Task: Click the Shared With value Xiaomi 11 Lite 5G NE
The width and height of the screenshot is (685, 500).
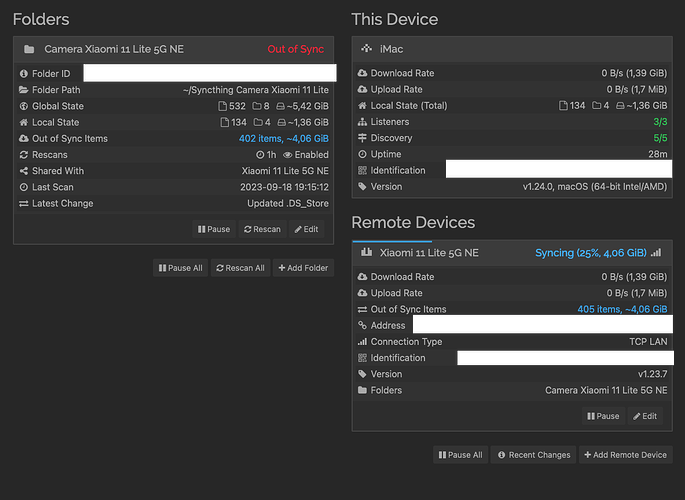Action: (x=285, y=171)
